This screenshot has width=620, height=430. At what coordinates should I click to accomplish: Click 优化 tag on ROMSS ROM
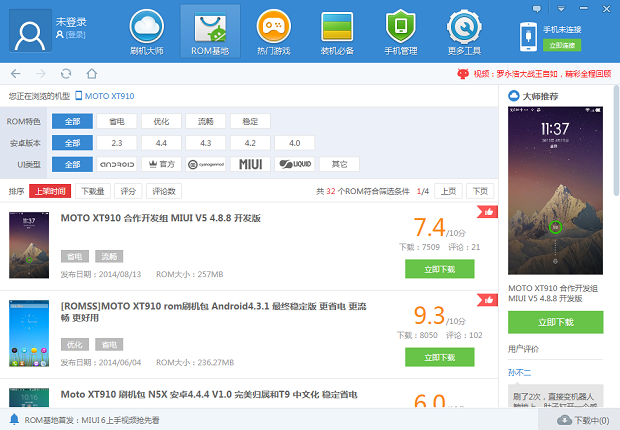click(75, 345)
